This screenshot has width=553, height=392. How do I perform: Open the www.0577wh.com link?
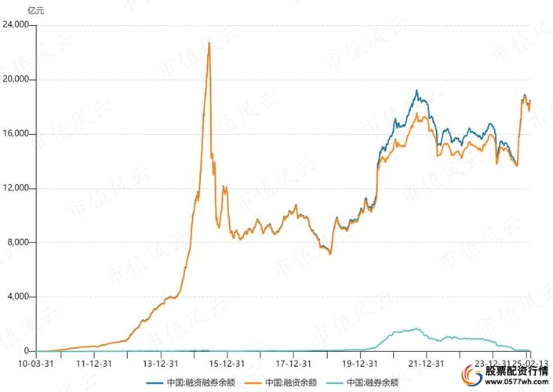click(x=518, y=383)
